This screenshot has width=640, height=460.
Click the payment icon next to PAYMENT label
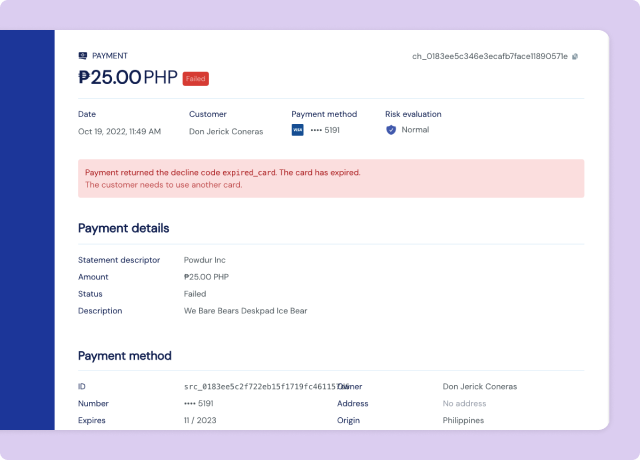tap(82, 56)
